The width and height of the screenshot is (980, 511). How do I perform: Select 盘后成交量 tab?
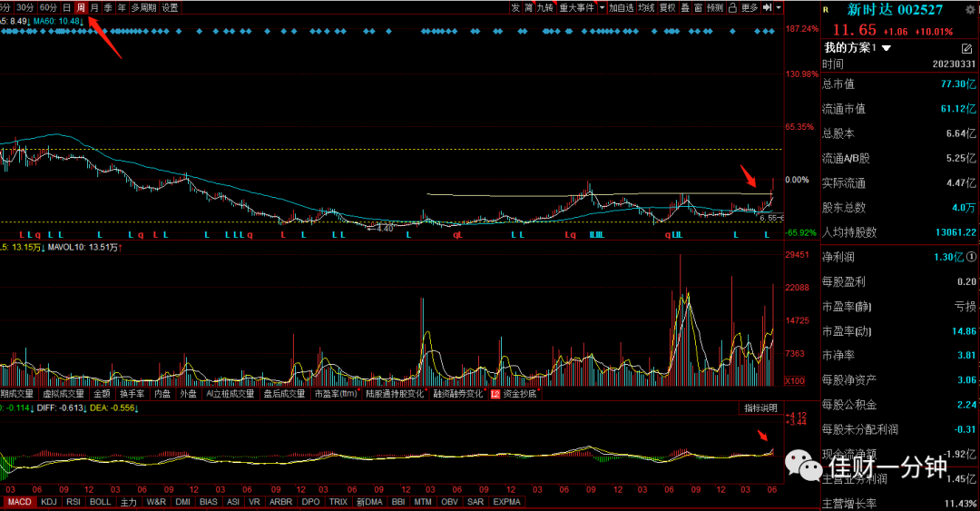[284, 394]
